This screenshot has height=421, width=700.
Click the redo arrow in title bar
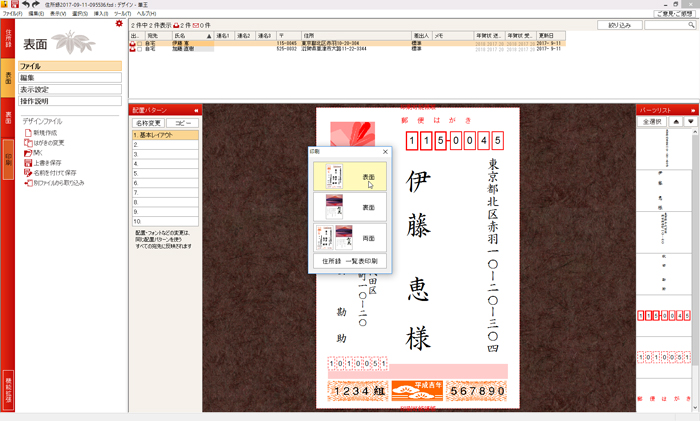36,5
